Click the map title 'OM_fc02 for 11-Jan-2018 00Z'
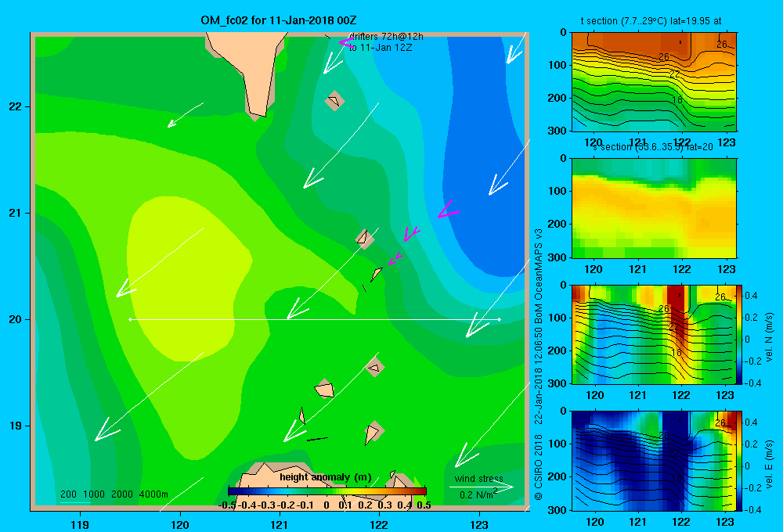Image resolution: width=783 pixels, height=532 pixels. tap(279, 20)
